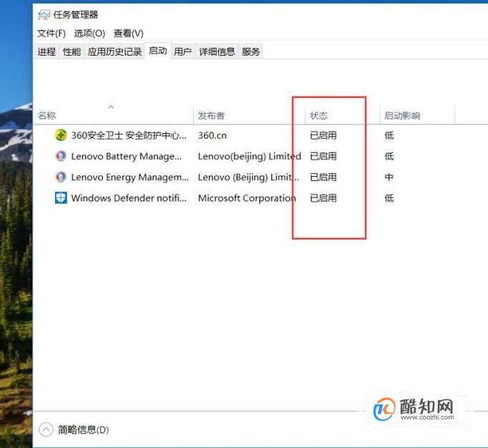Sort by the 状态 column header
The height and width of the screenshot is (448, 488).
click(x=342, y=115)
